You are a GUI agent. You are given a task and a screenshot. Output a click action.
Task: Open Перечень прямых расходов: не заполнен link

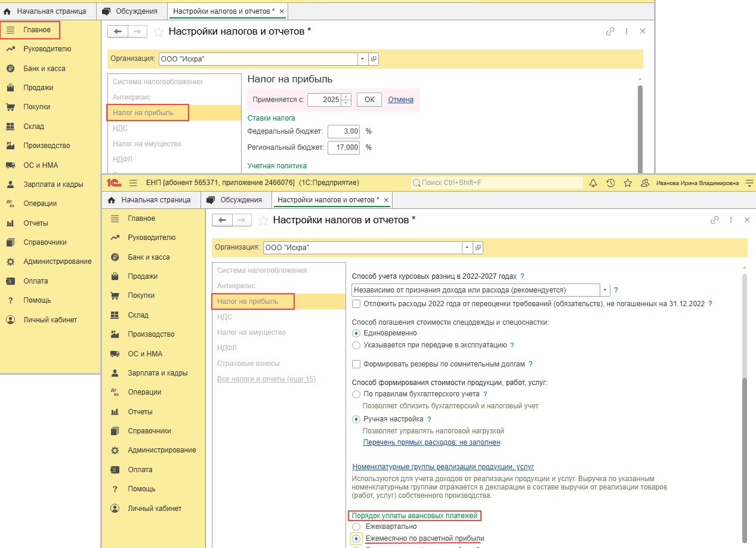(x=431, y=442)
